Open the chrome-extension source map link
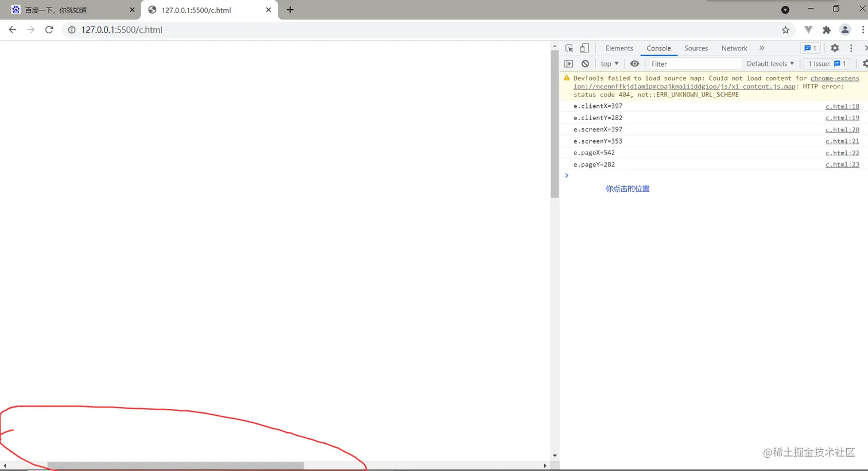 (716, 82)
